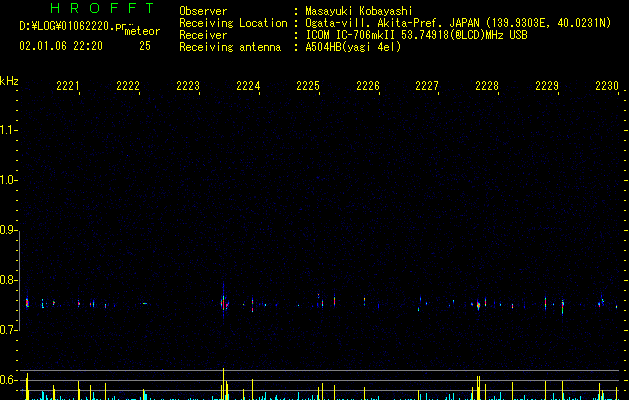Image resolution: width=629 pixels, height=400 pixels.
Task: Click the observer name Masayuki Kobayashi
Action: [359, 12]
